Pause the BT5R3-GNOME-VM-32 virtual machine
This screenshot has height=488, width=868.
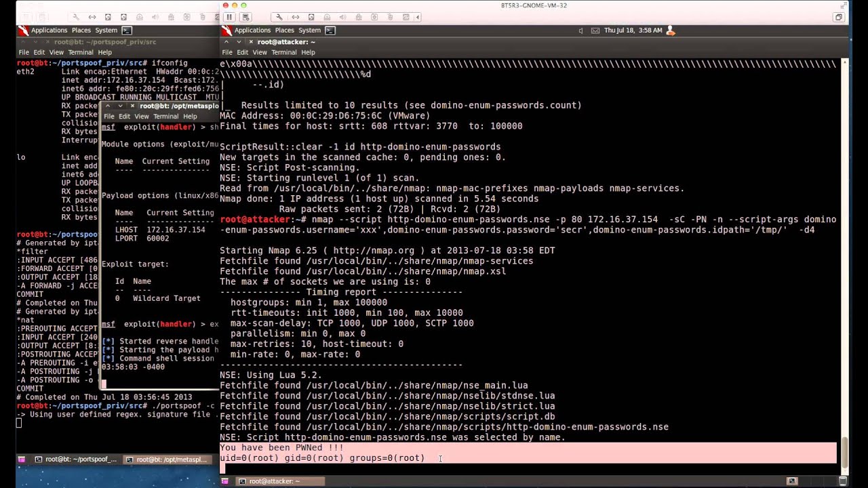[x=229, y=17]
